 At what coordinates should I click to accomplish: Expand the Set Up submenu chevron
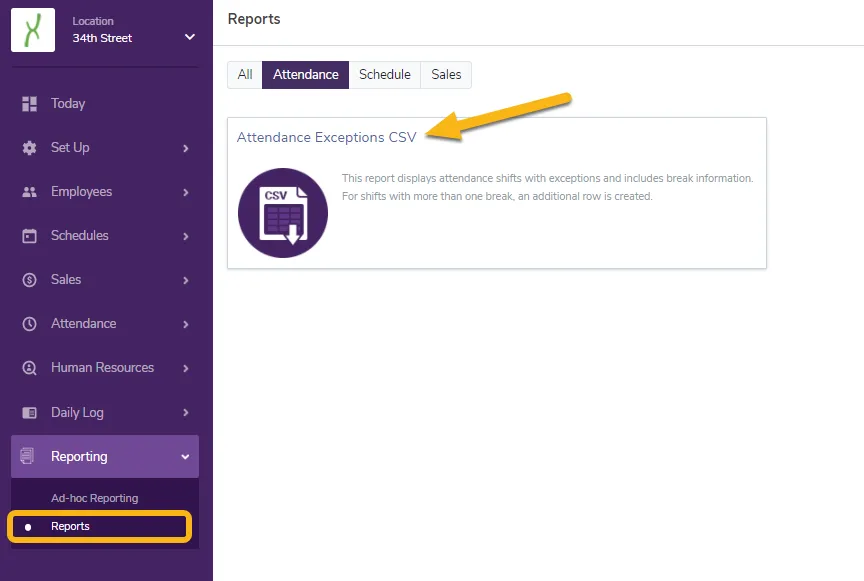tap(186, 148)
